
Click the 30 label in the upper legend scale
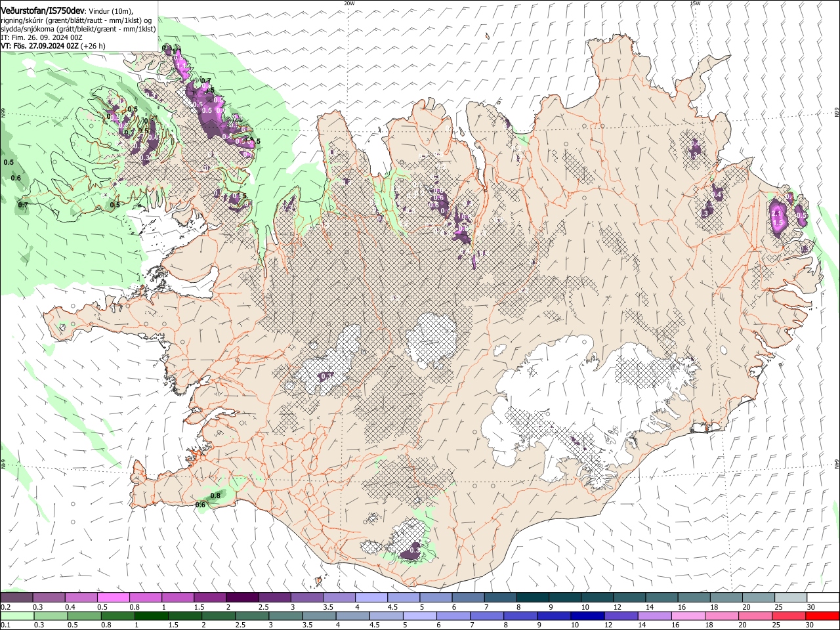(811, 607)
